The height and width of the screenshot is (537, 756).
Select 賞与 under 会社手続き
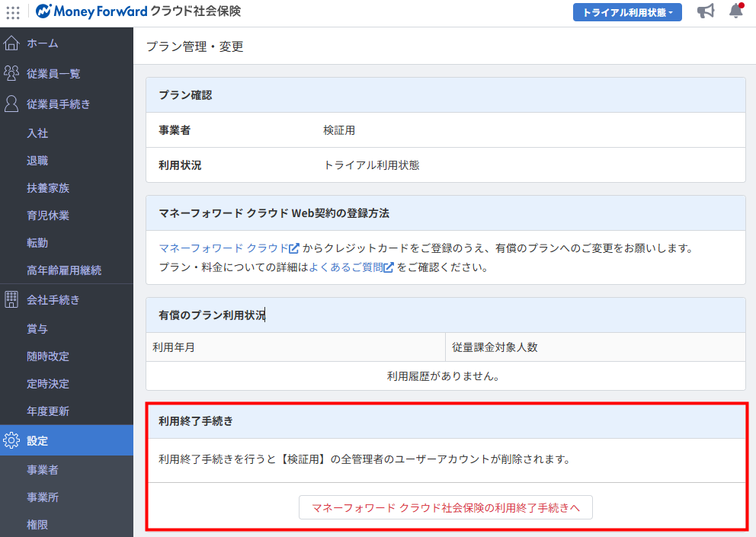[37, 329]
